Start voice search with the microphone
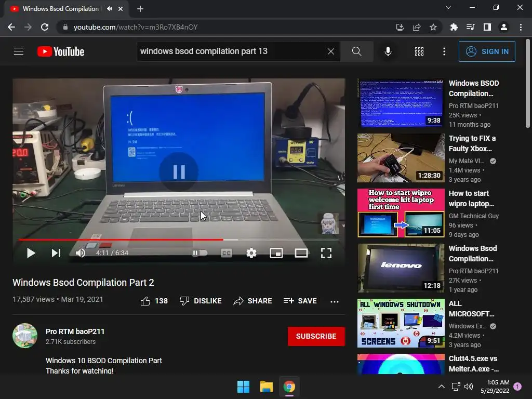This screenshot has width=532, height=399. click(x=388, y=51)
